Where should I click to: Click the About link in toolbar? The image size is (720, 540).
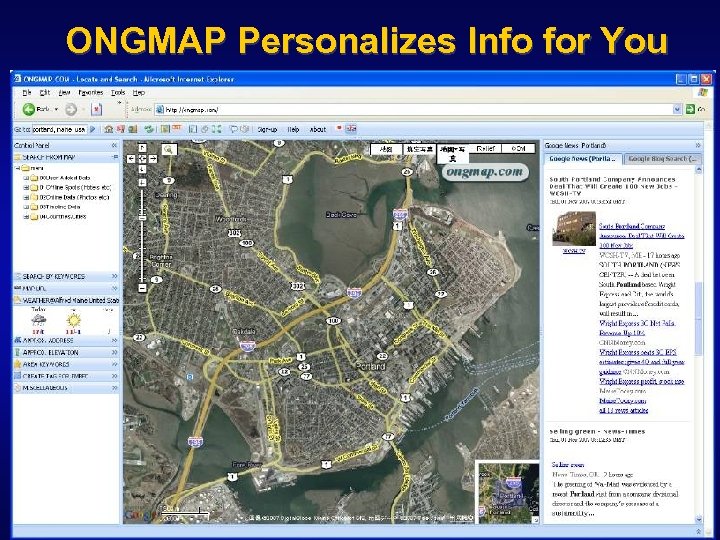(x=317, y=129)
